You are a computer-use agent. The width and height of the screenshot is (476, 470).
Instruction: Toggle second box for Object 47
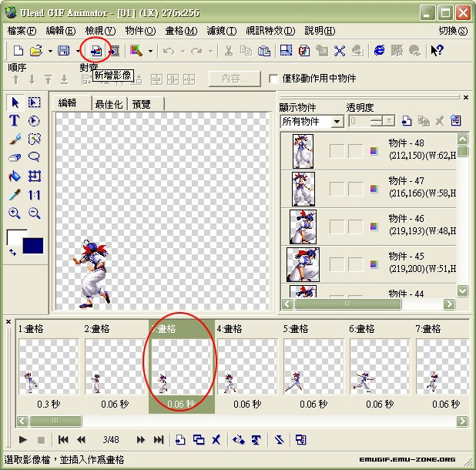(x=355, y=189)
